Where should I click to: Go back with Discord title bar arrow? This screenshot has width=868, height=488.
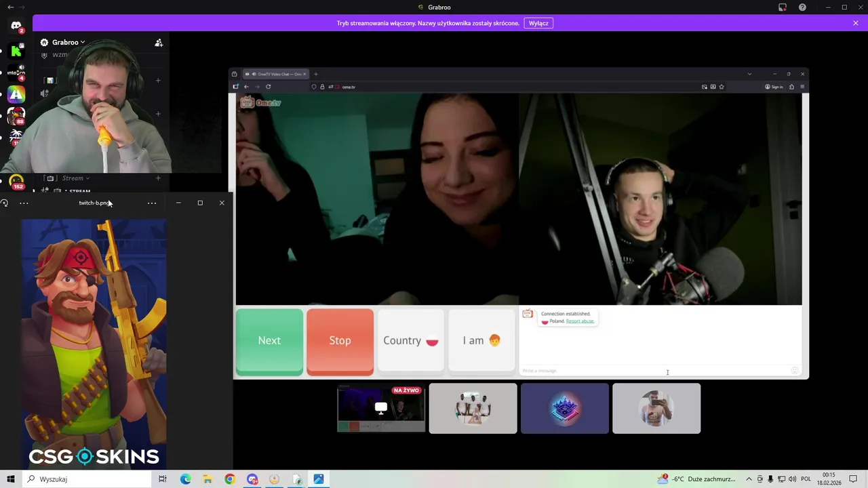click(10, 7)
